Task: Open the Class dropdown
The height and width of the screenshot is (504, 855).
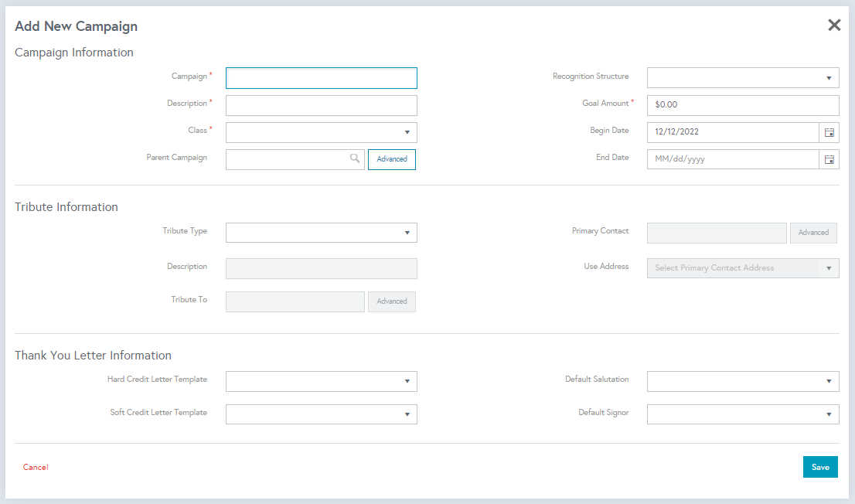Action: pyautogui.click(x=321, y=132)
